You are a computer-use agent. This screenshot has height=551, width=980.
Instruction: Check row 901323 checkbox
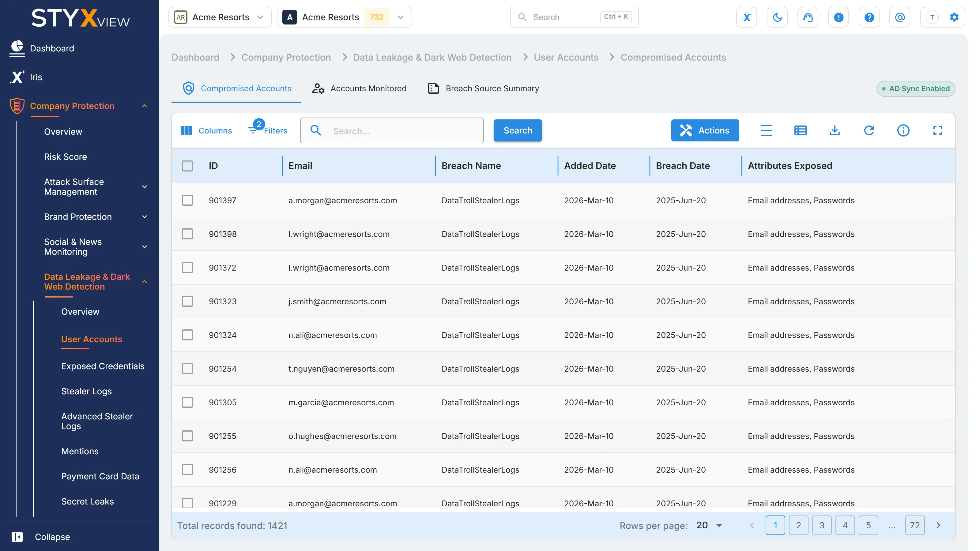coord(187,301)
